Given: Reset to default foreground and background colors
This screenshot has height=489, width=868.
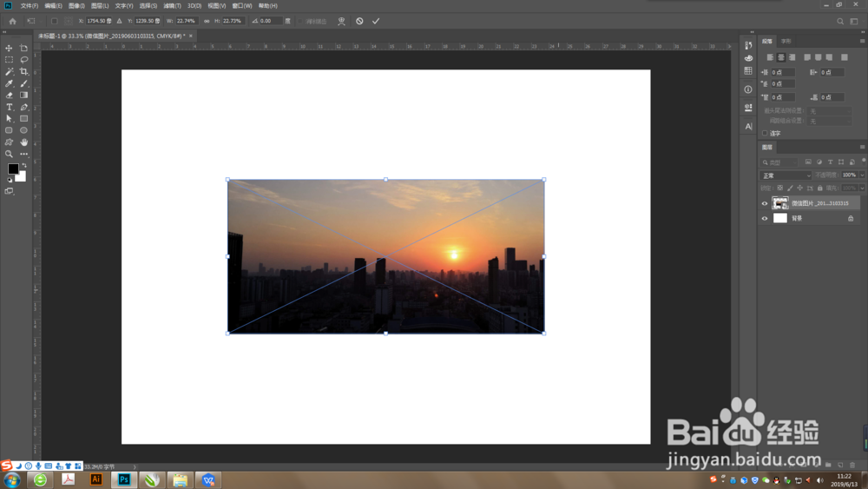Looking at the screenshot, I should point(10,180).
